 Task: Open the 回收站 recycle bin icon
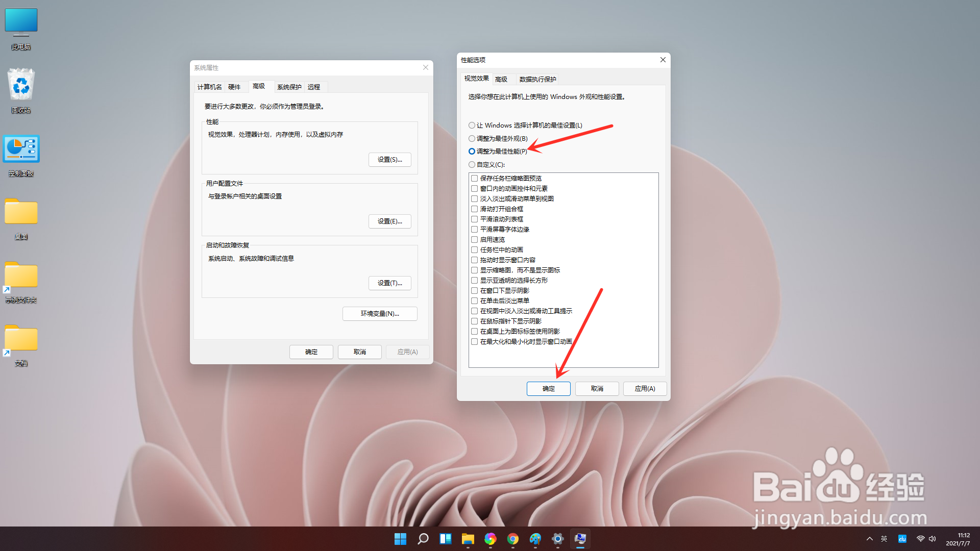(x=21, y=91)
